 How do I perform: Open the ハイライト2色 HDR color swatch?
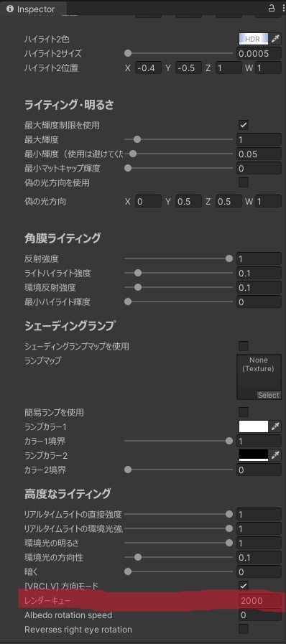click(x=253, y=39)
